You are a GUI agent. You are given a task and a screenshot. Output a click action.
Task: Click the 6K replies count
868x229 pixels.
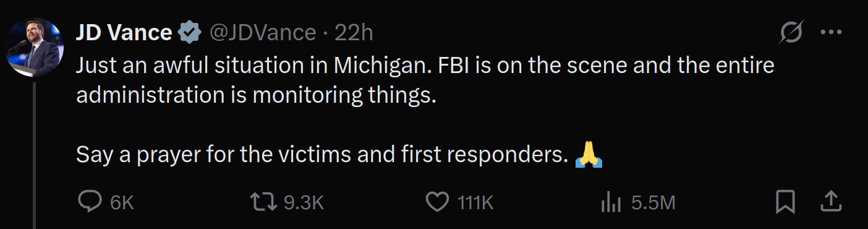122,202
